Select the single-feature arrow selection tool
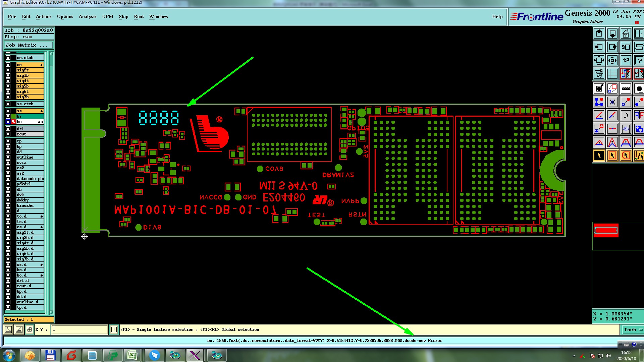 pos(599,156)
